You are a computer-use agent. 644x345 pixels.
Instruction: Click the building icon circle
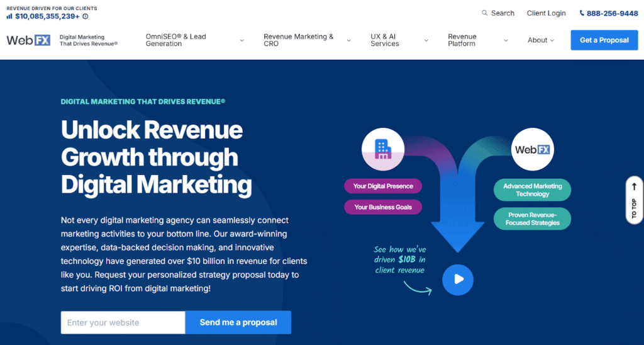pos(383,149)
